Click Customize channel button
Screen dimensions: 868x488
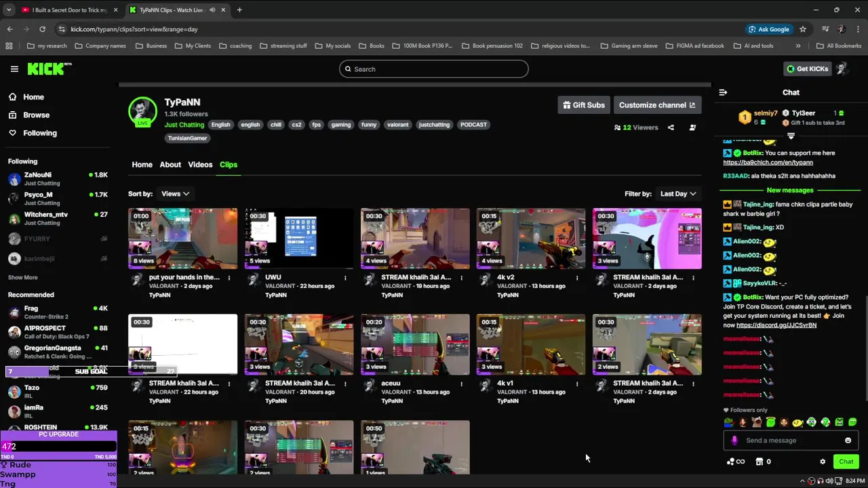[x=657, y=105]
